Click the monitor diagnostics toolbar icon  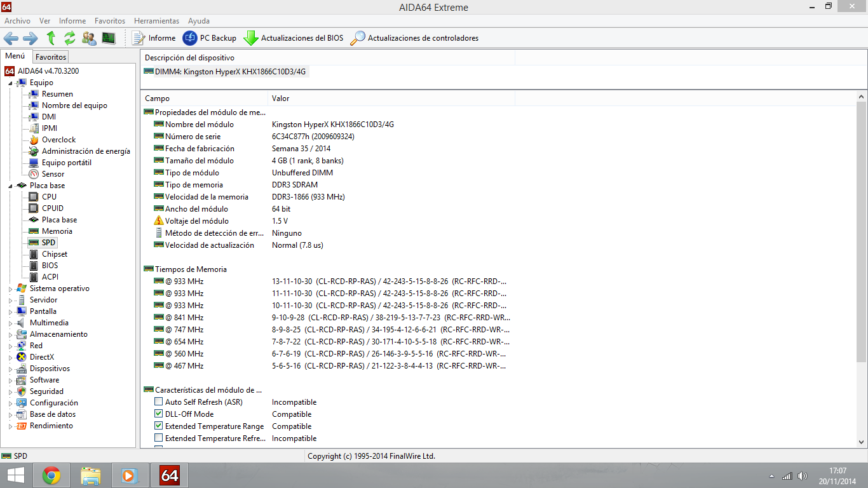click(109, 38)
